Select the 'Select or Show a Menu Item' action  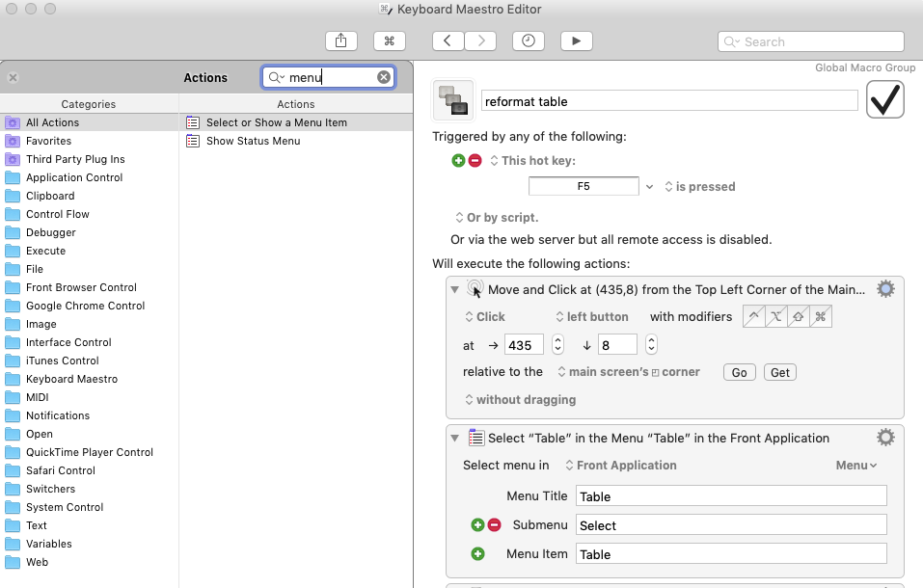(x=296, y=122)
